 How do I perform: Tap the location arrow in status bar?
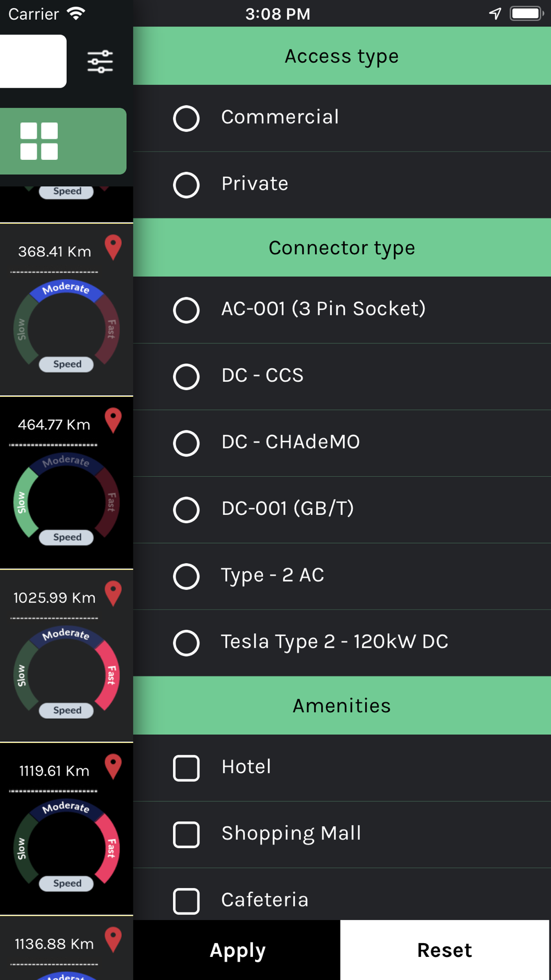(x=495, y=14)
